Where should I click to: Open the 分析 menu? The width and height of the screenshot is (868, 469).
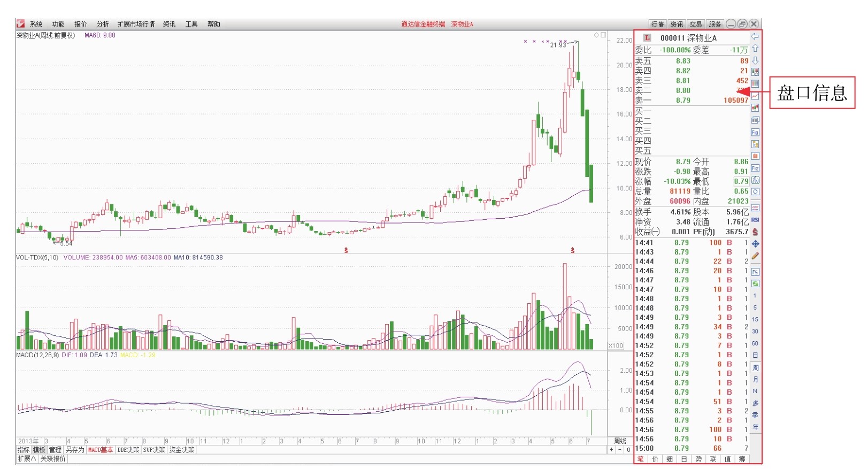tap(103, 24)
